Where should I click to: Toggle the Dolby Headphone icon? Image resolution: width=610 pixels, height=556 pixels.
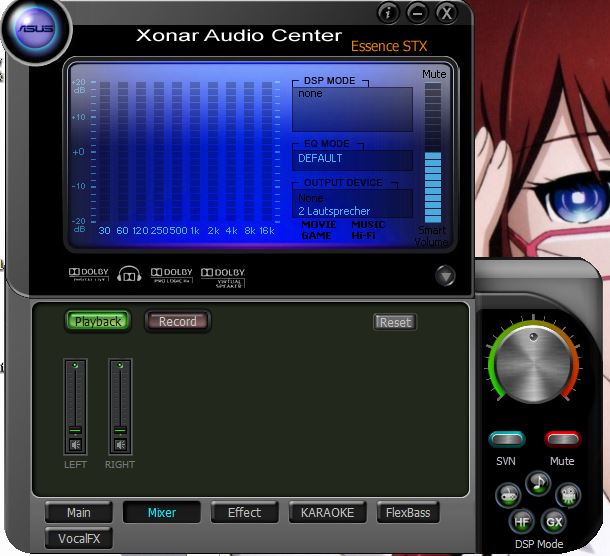point(129,274)
